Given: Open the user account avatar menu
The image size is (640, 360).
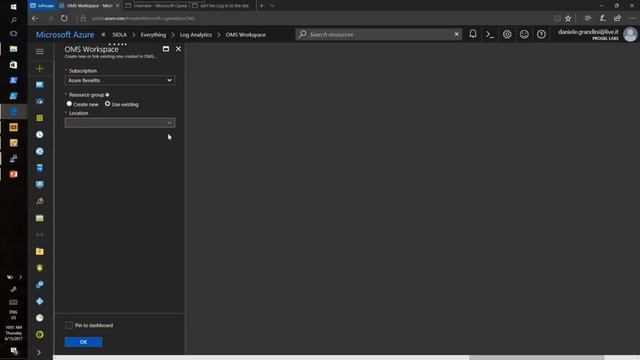Looking at the screenshot, I should tap(630, 35).
